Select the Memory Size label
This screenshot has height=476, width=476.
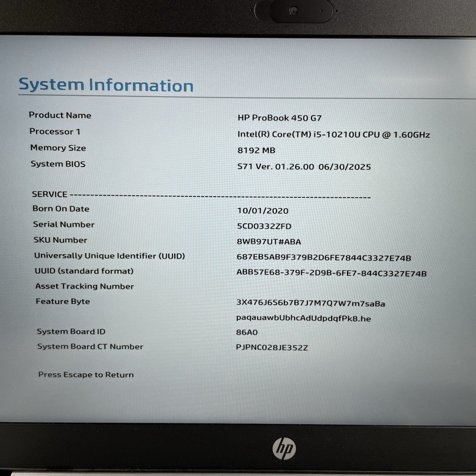pos(58,148)
